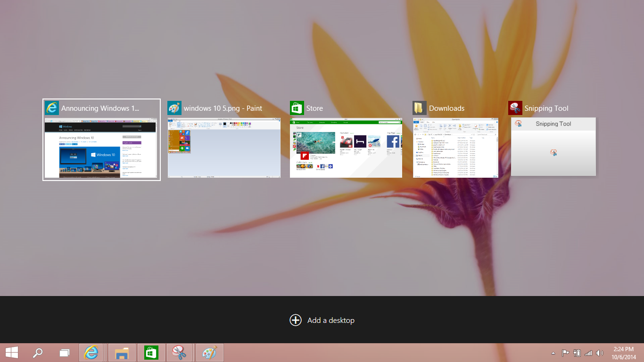644x362 pixels.
Task: Click the battery status icon
Action: [x=577, y=352]
